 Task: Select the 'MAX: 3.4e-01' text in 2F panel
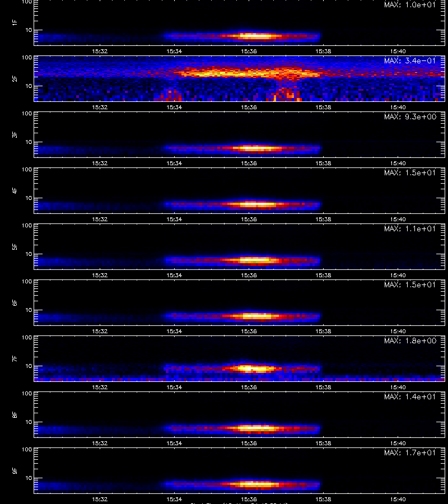pos(410,60)
